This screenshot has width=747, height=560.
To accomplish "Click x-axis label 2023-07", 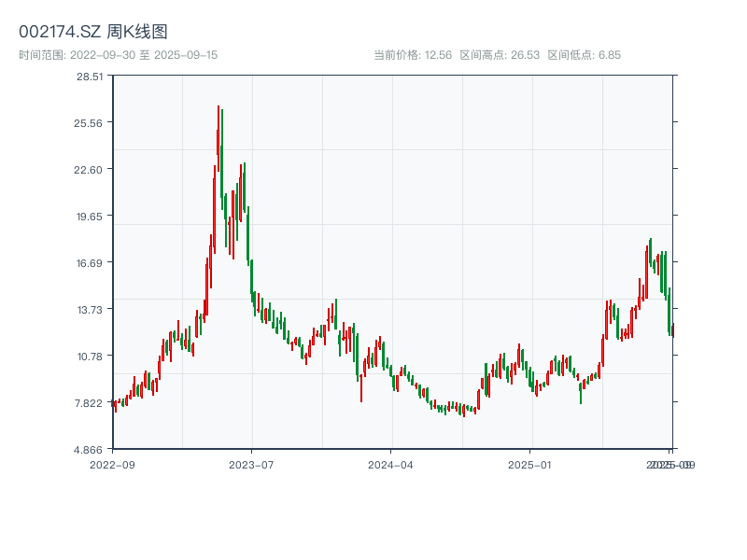I will point(251,465).
